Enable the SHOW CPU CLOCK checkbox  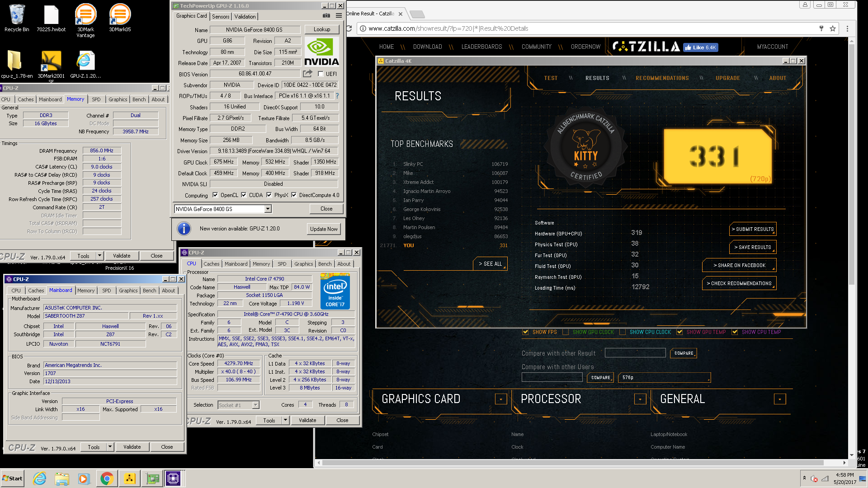point(623,332)
